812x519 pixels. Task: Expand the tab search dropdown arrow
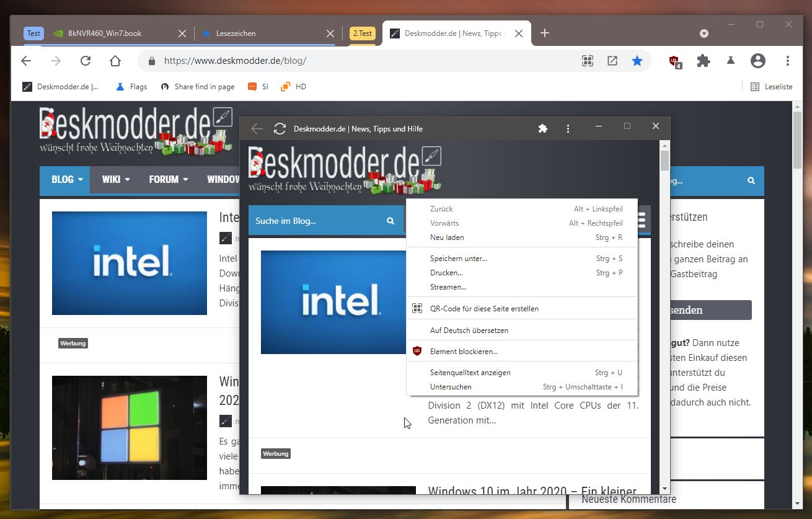pos(704,33)
